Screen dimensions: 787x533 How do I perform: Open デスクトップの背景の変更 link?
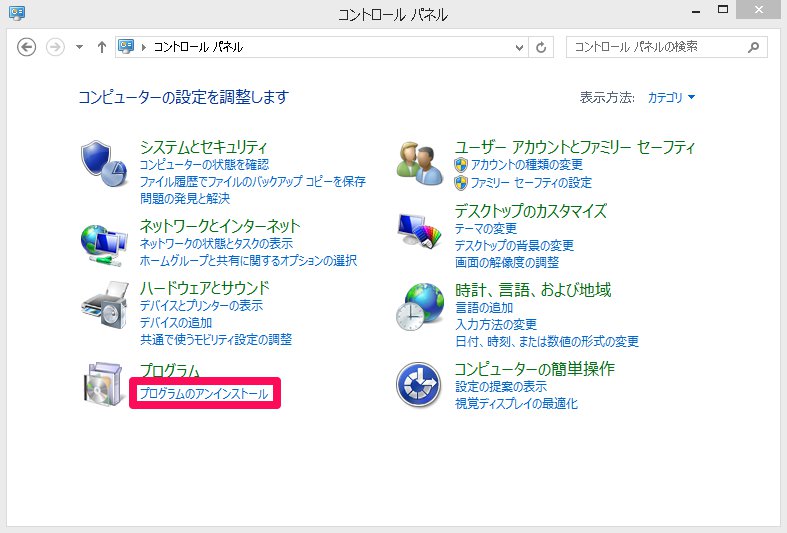pyautogui.click(x=514, y=246)
